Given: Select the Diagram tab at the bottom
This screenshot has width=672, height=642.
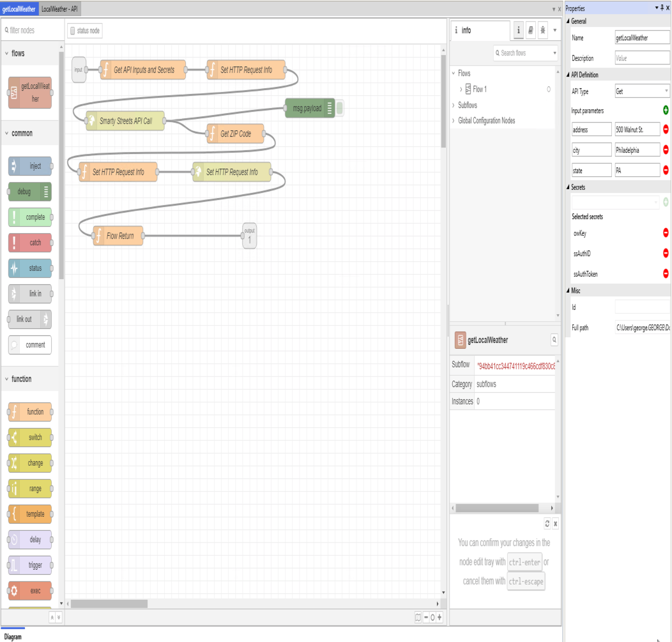Looking at the screenshot, I should coord(13,637).
